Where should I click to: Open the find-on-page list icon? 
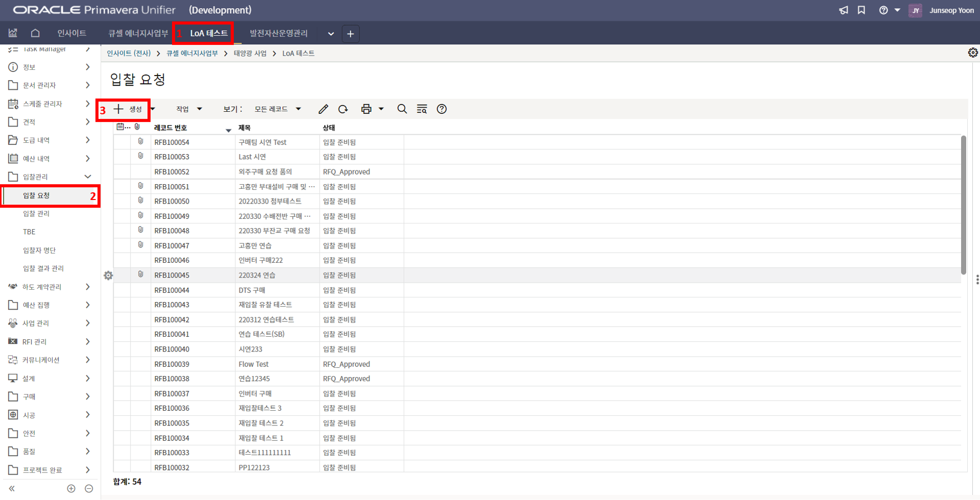[x=422, y=109]
